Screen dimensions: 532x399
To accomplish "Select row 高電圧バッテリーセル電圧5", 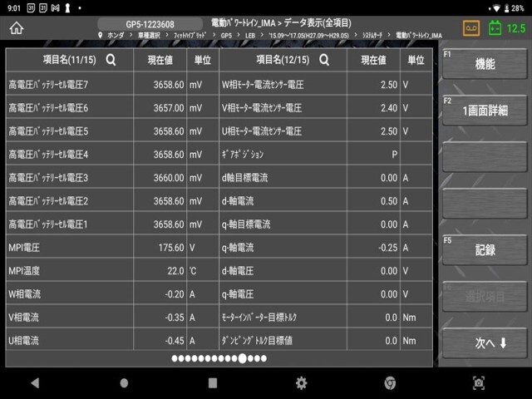I will click(113, 131).
